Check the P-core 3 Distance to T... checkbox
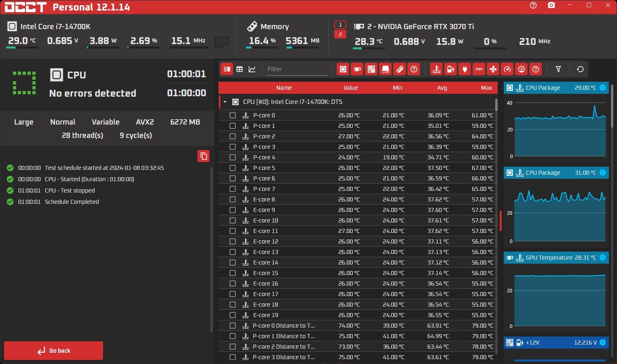 [x=233, y=357]
